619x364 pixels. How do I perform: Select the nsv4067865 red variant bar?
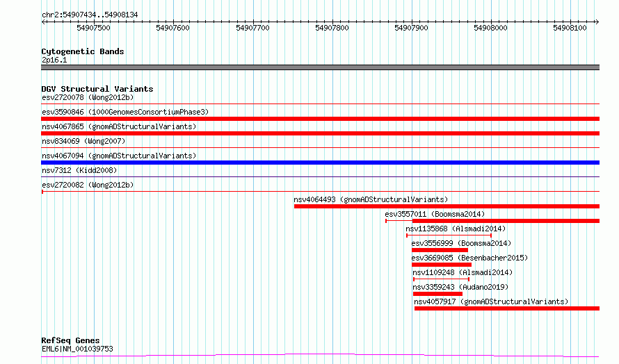(320, 133)
